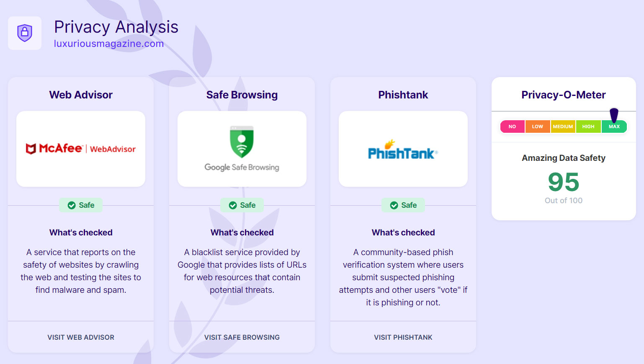Click the checkmark icon in Phishtank's Safe badge
This screenshot has height=364, width=644.
tap(394, 205)
